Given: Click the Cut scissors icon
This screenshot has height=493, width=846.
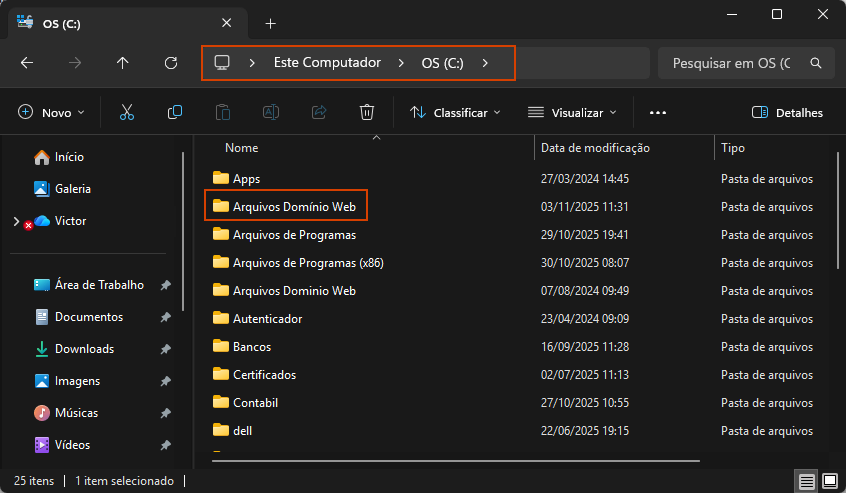Looking at the screenshot, I should coord(127,113).
